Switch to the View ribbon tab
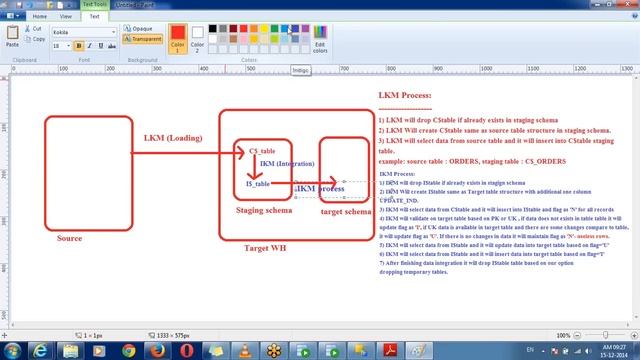 coord(66,16)
